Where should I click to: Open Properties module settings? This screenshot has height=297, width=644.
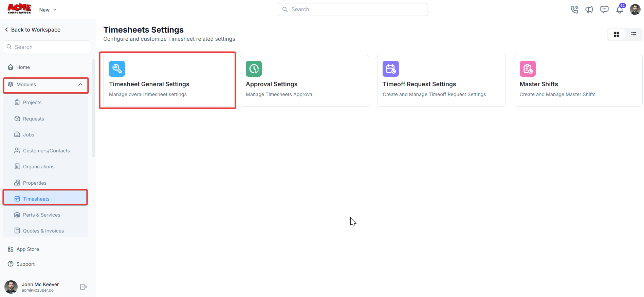point(45,183)
